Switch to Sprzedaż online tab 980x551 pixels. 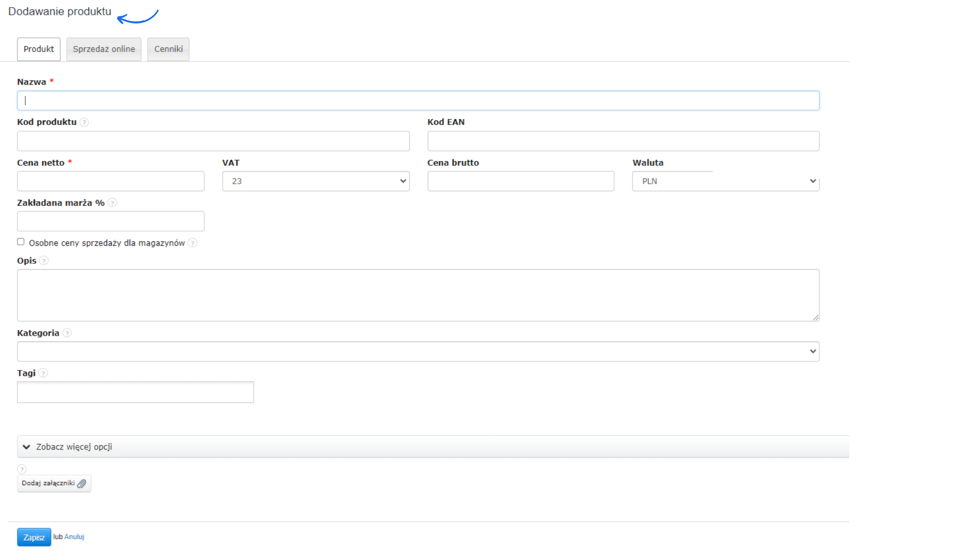(104, 49)
